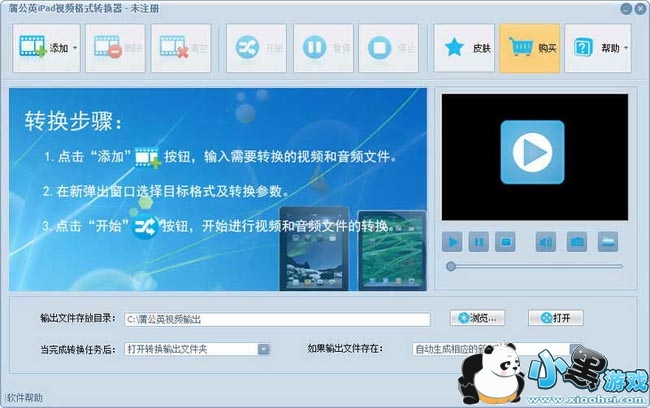Click the 浏览... browse button

click(x=477, y=318)
